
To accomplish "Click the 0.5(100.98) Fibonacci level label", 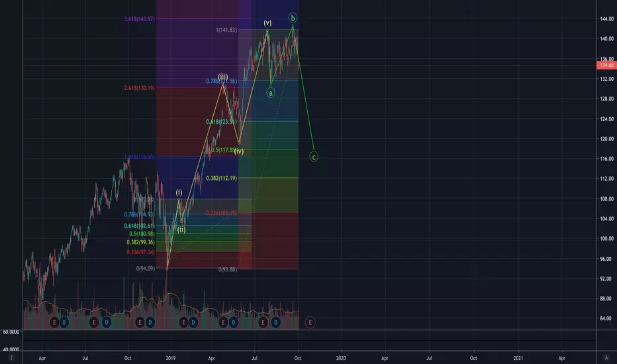I will click(x=142, y=234).
